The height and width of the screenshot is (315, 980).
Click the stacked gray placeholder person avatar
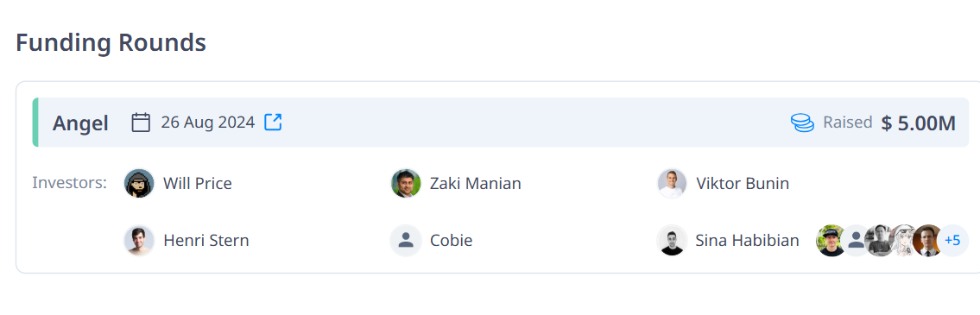[x=855, y=241]
